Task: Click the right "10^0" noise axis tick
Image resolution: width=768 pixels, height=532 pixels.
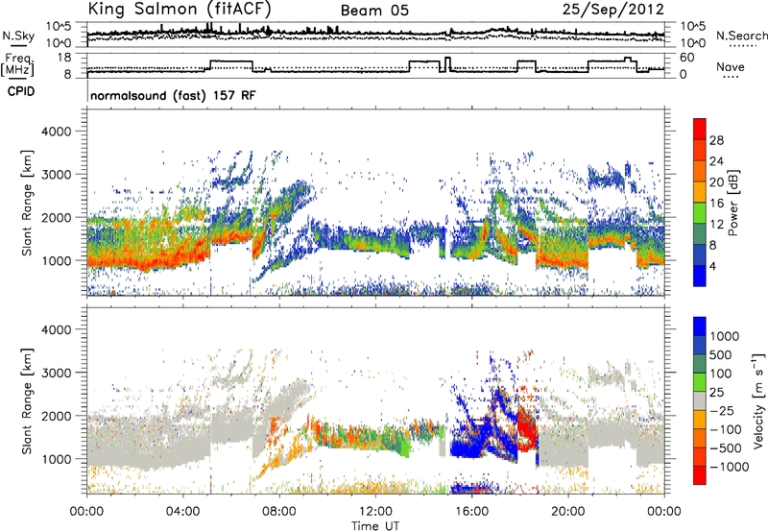Action: [692, 43]
